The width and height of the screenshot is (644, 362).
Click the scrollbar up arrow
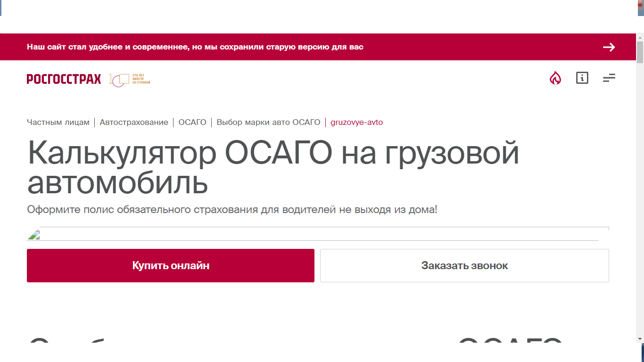(640, 37)
